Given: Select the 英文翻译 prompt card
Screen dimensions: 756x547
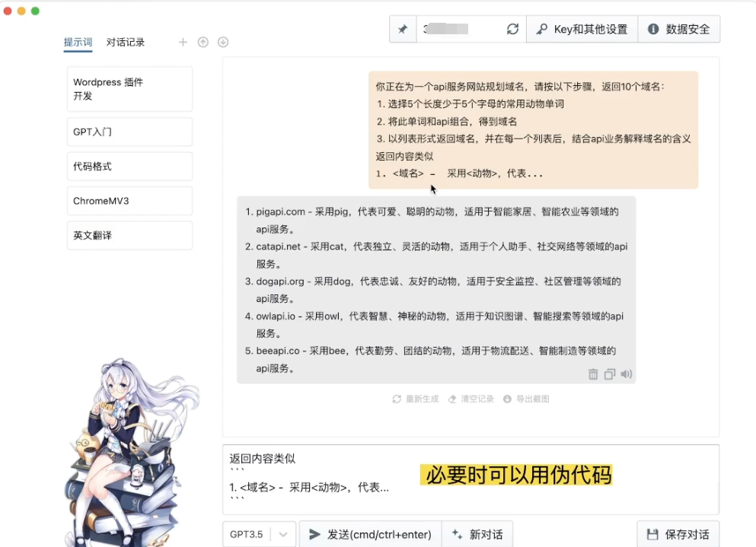Looking at the screenshot, I should coord(129,236).
